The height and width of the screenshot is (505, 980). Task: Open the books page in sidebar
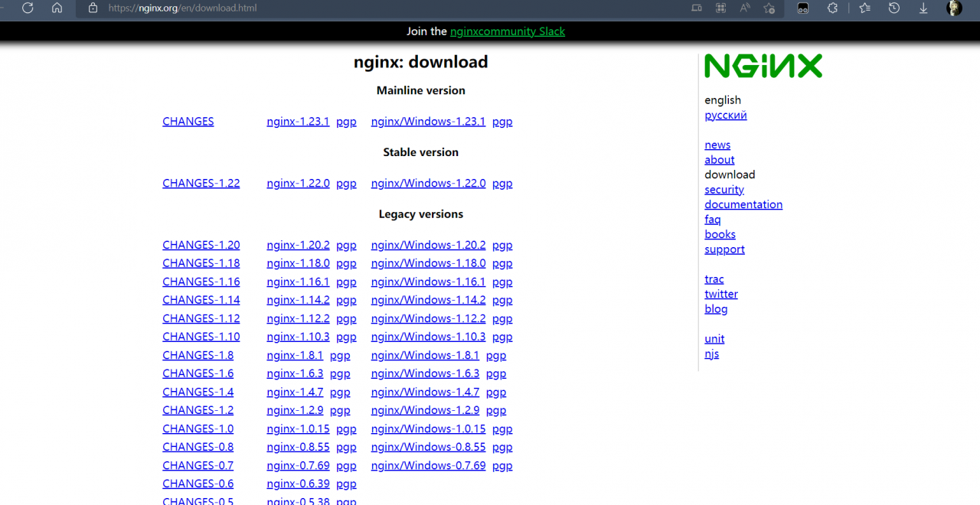[720, 235]
